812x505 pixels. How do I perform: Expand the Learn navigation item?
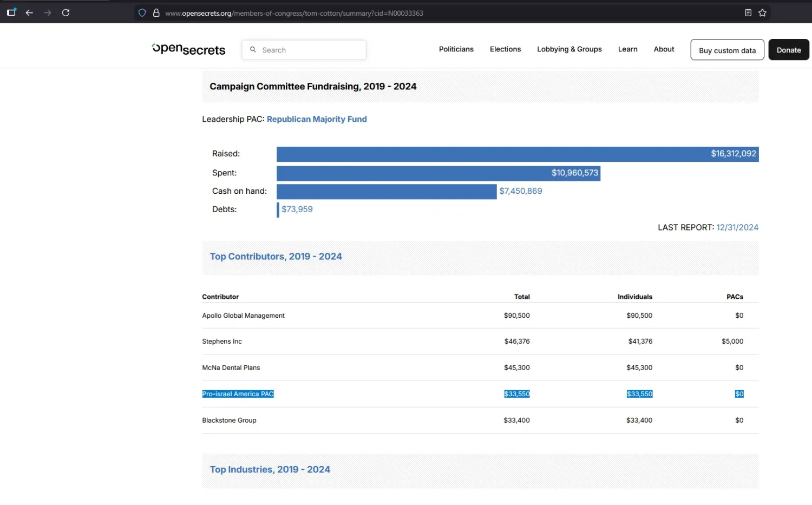pos(627,49)
